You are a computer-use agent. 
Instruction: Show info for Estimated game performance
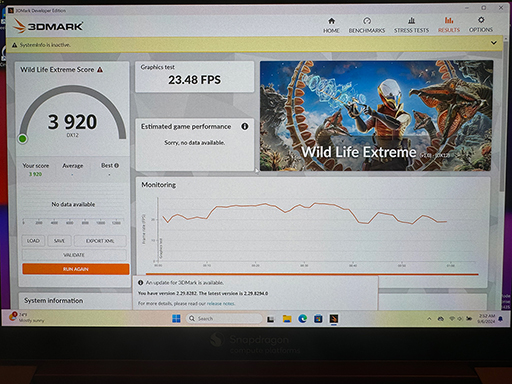[x=245, y=126]
